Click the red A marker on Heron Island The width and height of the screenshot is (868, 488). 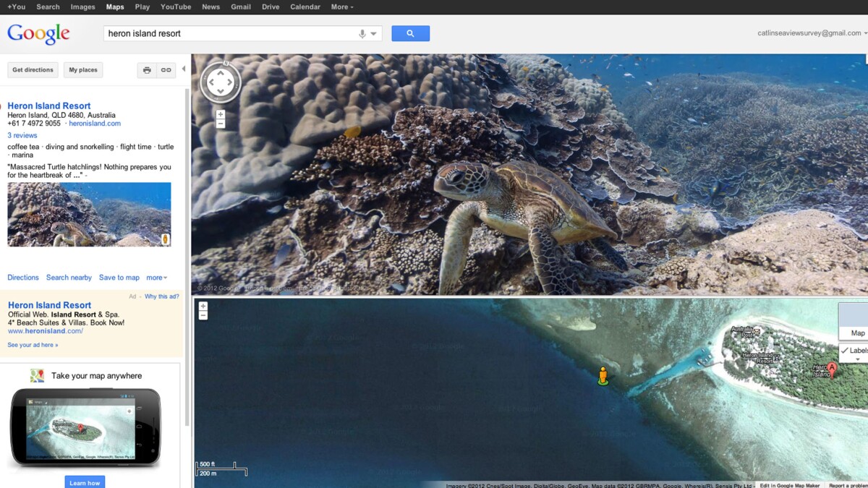(x=832, y=369)
